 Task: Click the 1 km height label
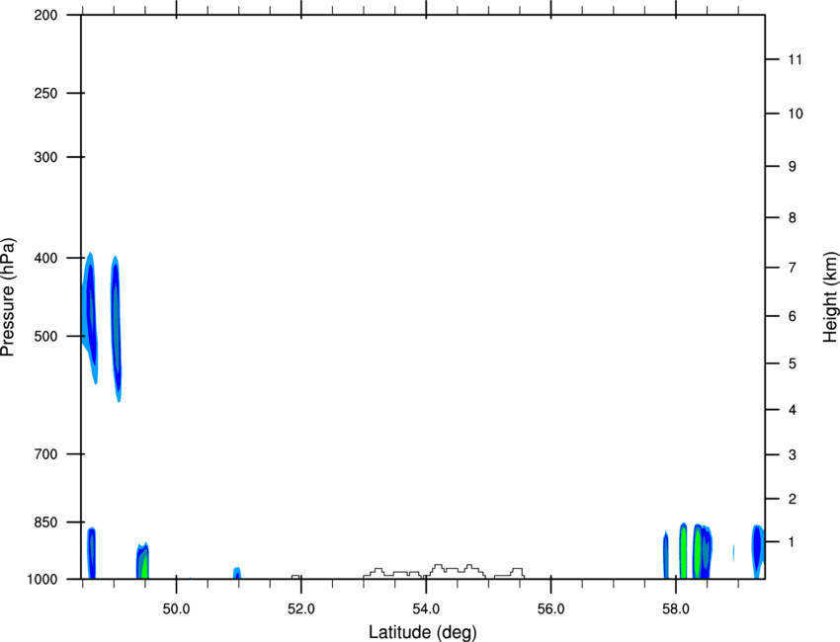pyautogui.click(x=793, y=542)
